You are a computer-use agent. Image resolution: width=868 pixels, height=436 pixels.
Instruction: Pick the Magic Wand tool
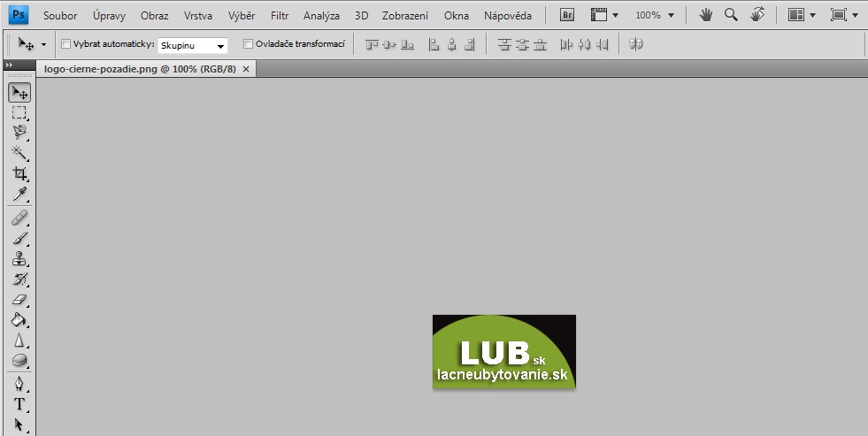pyautogui.click(x=19, y=153)
